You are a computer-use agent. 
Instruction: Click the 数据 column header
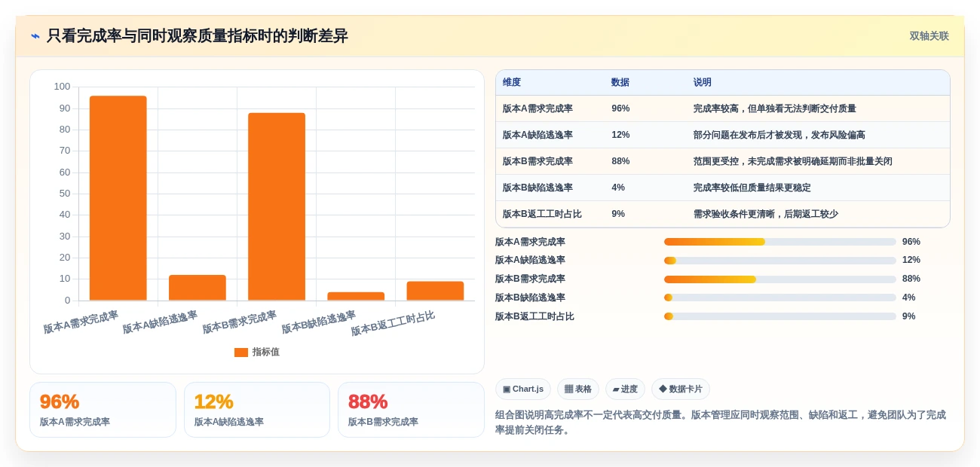620,83
